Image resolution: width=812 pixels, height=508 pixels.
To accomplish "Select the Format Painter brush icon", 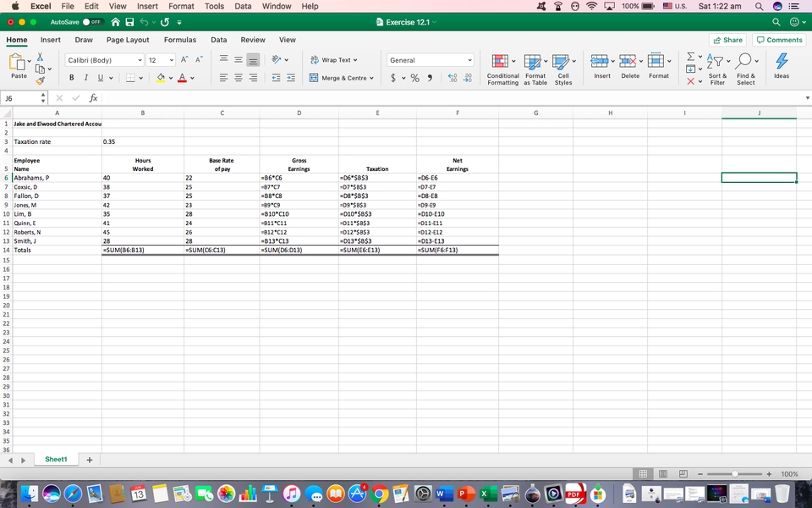I will coord(40,80).
